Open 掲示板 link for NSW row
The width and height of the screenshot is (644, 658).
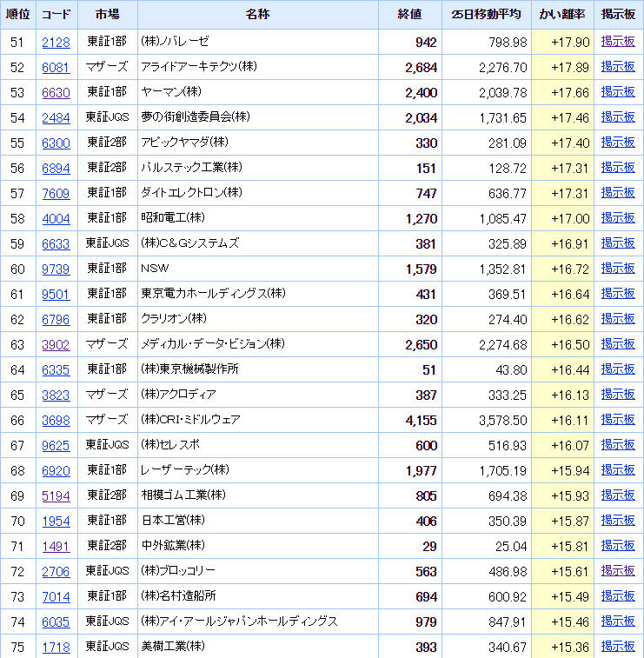tap(618, 268)
